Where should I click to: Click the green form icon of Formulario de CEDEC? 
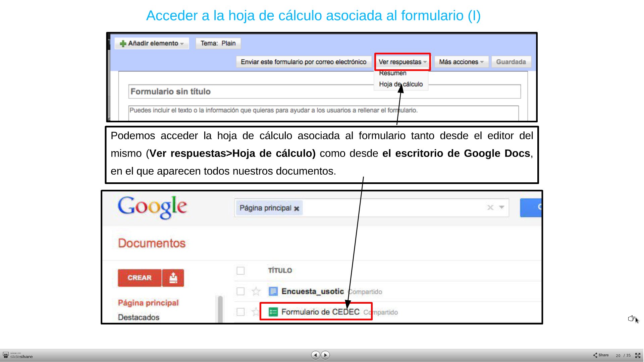tap(273, 312)
